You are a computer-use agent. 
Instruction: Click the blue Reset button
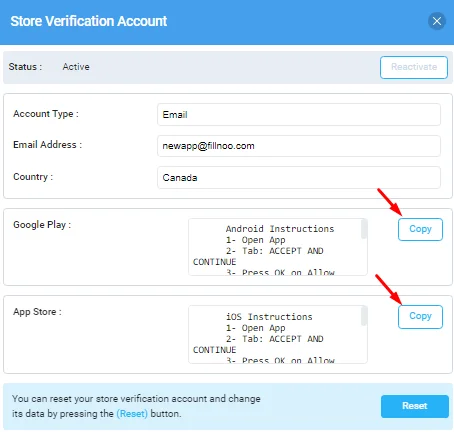click(x=415, y=406)
